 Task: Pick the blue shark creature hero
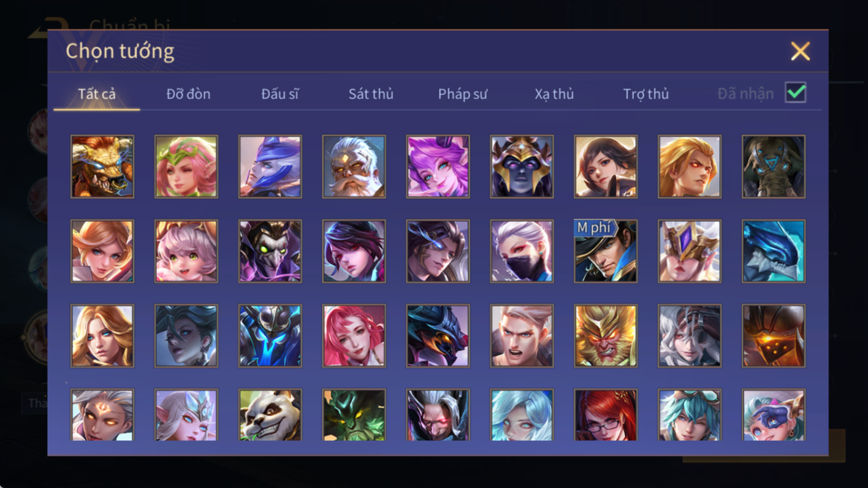[773, 251]
